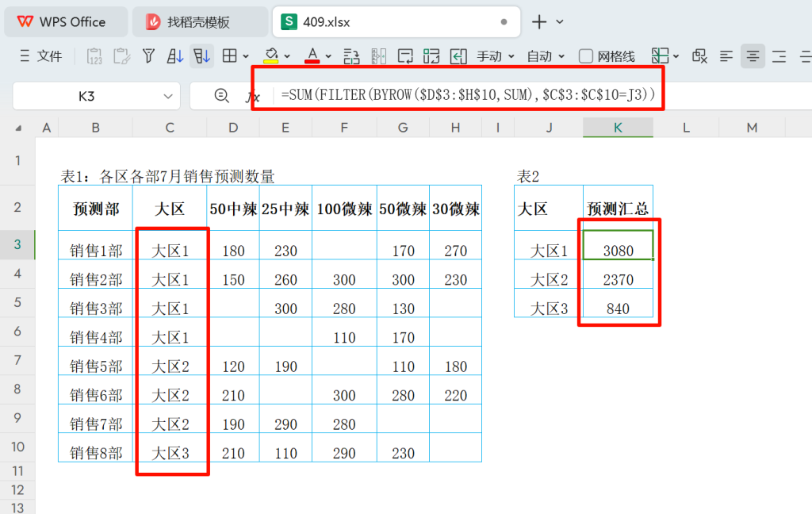812x514 pixels.
Task: Open the 自动 dropdown
Action: point(546,56)
